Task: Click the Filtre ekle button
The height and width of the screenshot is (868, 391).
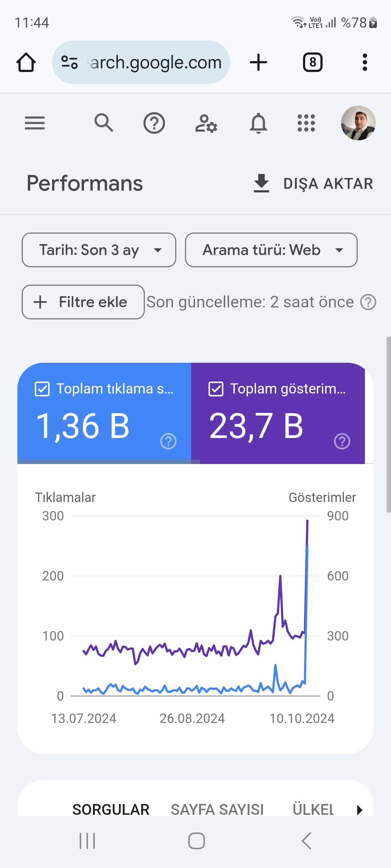Action: tap(83, 302)
